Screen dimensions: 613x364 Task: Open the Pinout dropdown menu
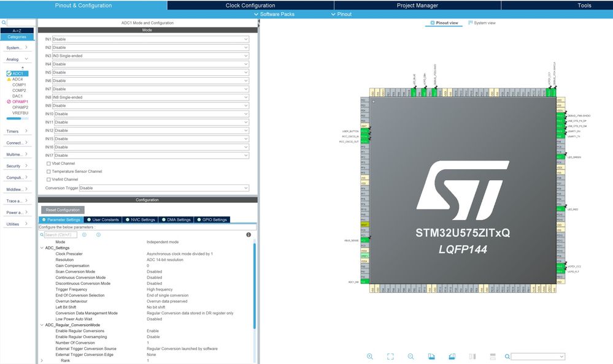(341, 14)
